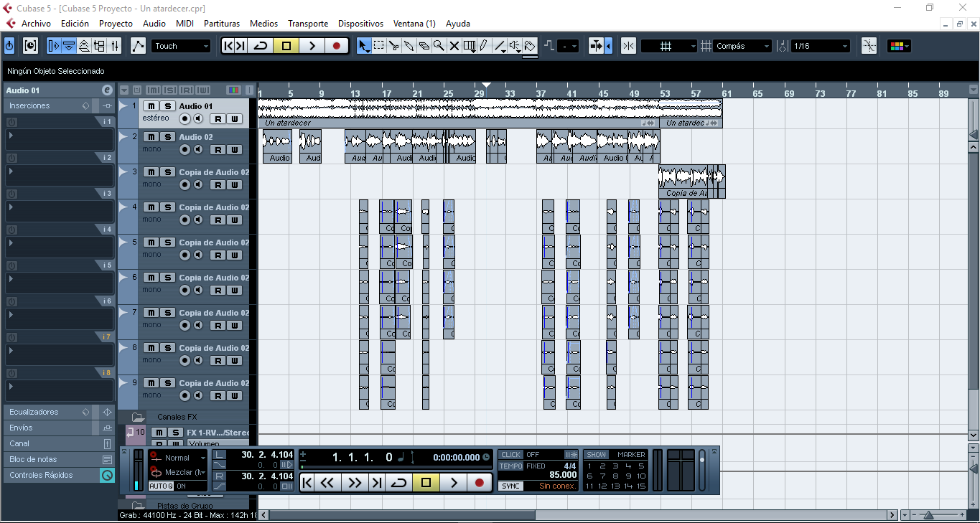Click the SYNC button in transport
Viewport: 980px width, 523px height.
pos(511,486)
